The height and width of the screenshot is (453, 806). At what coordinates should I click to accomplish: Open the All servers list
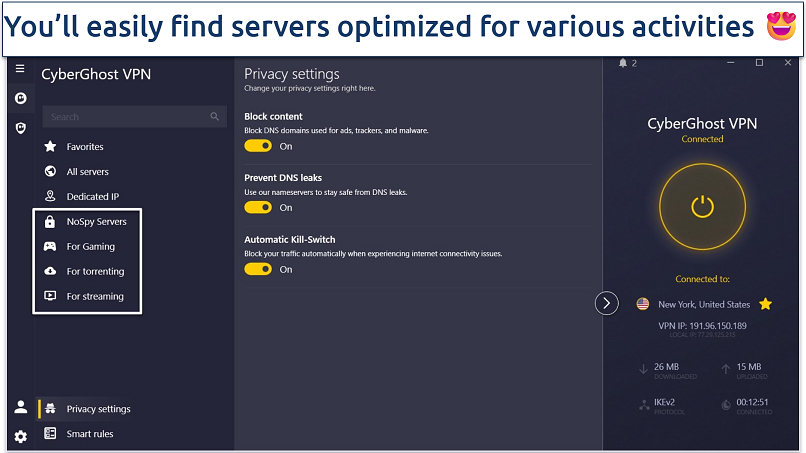(87, 172)
